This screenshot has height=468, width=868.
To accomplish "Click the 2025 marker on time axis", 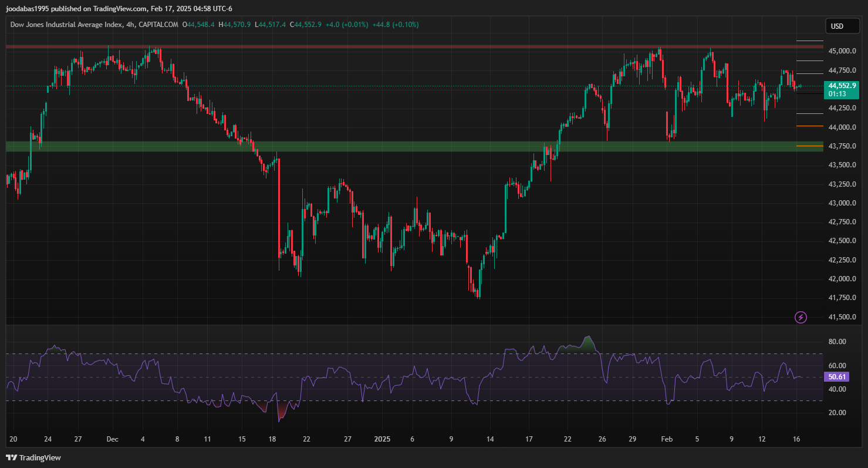I will pos(382,439).
